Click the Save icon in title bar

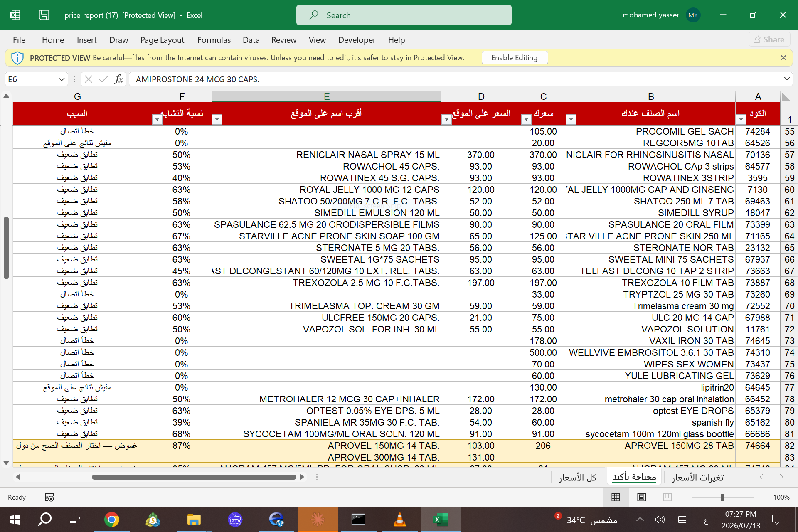[x=44, y=15]
